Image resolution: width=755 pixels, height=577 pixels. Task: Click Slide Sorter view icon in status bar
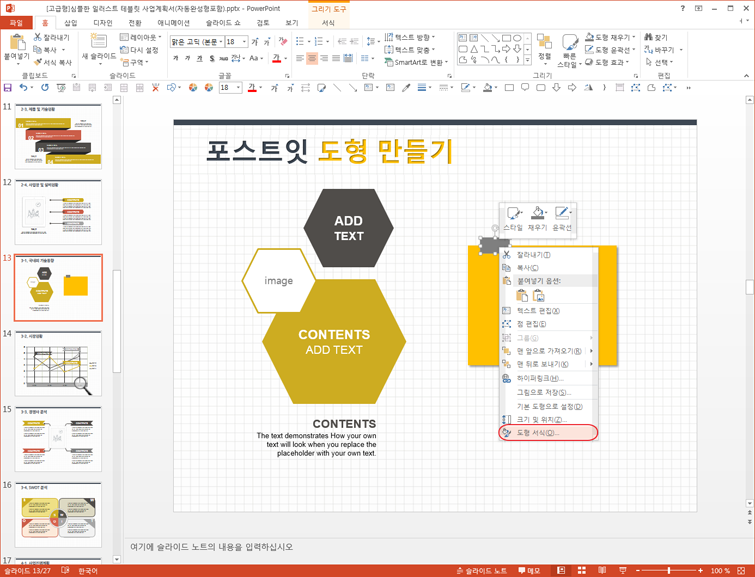(582, 571)
